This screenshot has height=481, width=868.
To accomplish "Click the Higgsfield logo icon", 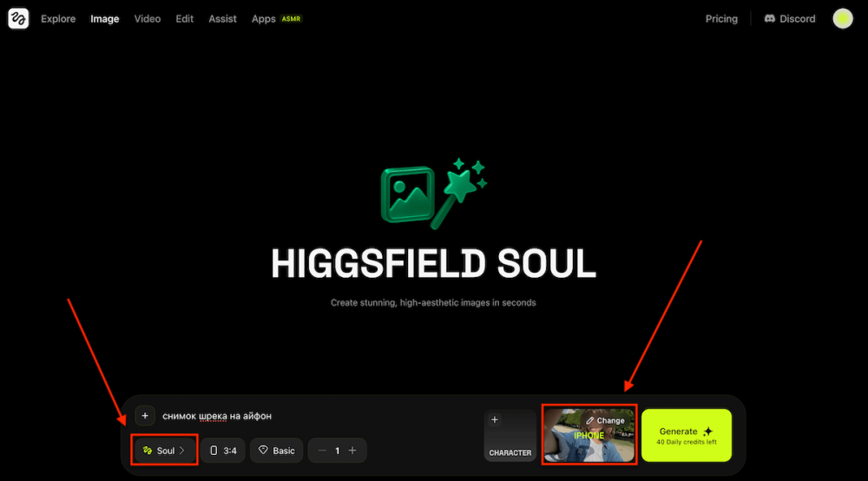I will (x=18, y=19).
